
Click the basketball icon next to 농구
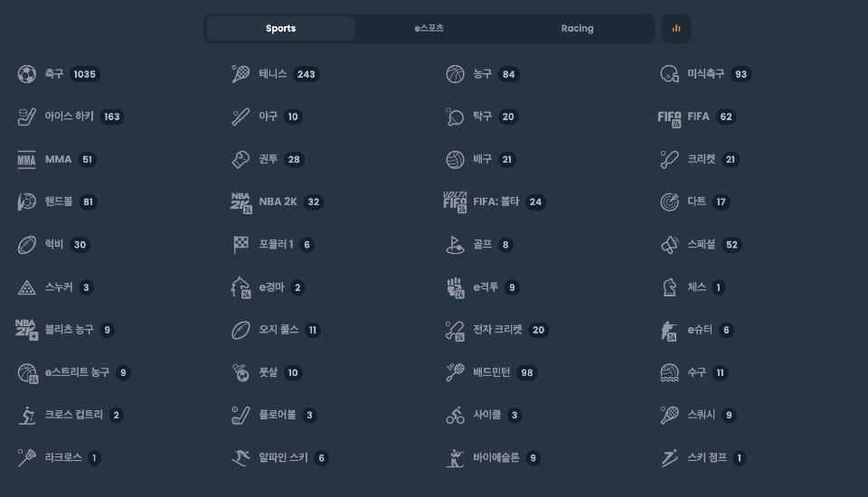coord(455,74)
